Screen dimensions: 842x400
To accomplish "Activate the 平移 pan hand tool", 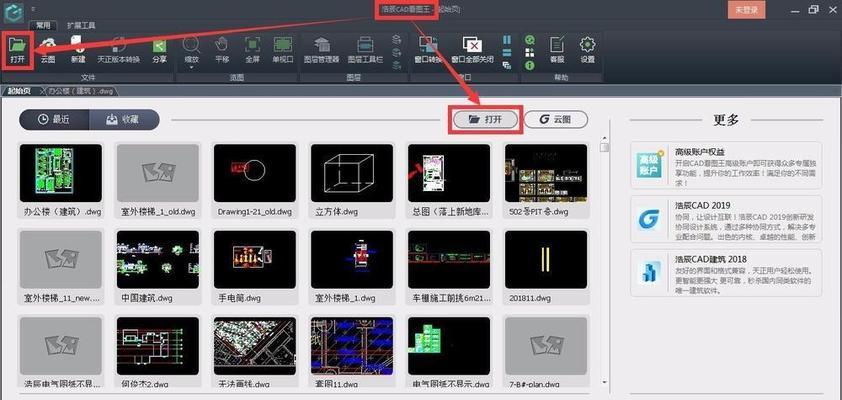I will (x=222, y=49).
